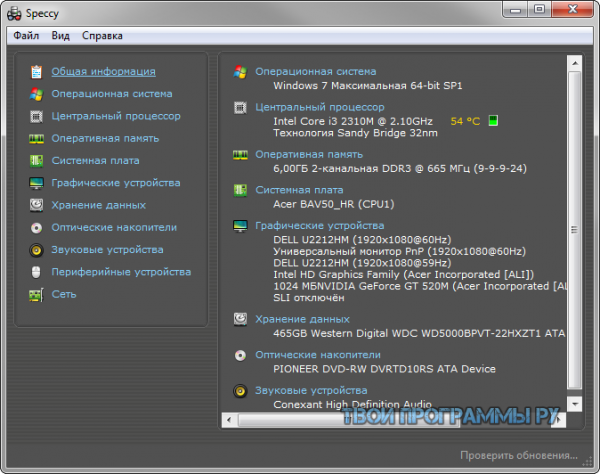Click Оптические накопители heading in summary
Screen dimensions: 600x474
(x=318, y=355)
